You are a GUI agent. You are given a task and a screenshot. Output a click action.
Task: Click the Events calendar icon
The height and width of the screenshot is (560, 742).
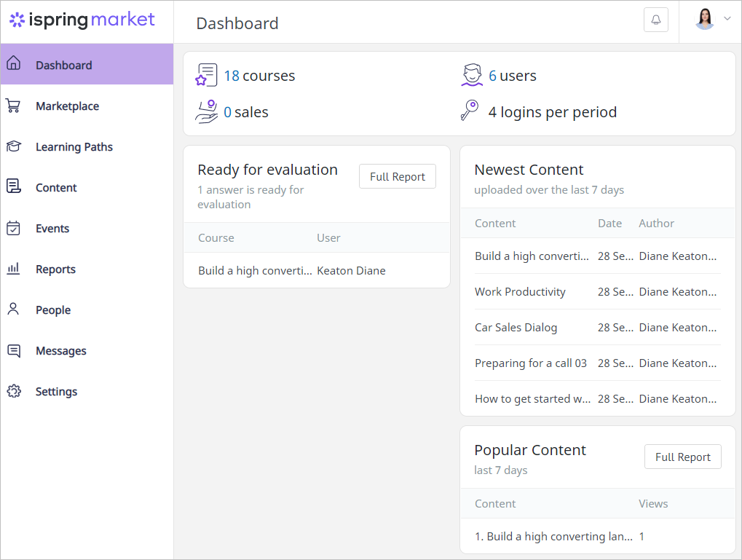(13, 228)
